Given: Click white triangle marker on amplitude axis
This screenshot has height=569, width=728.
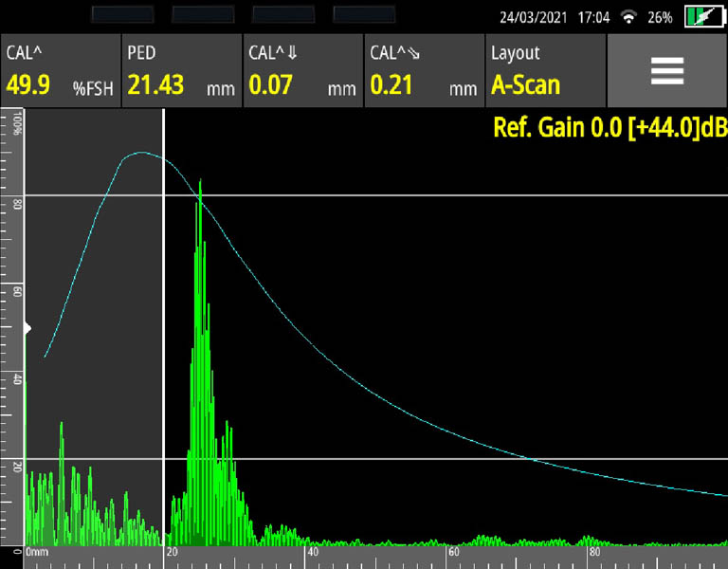Looking at the screenshot, I should 28,328.
